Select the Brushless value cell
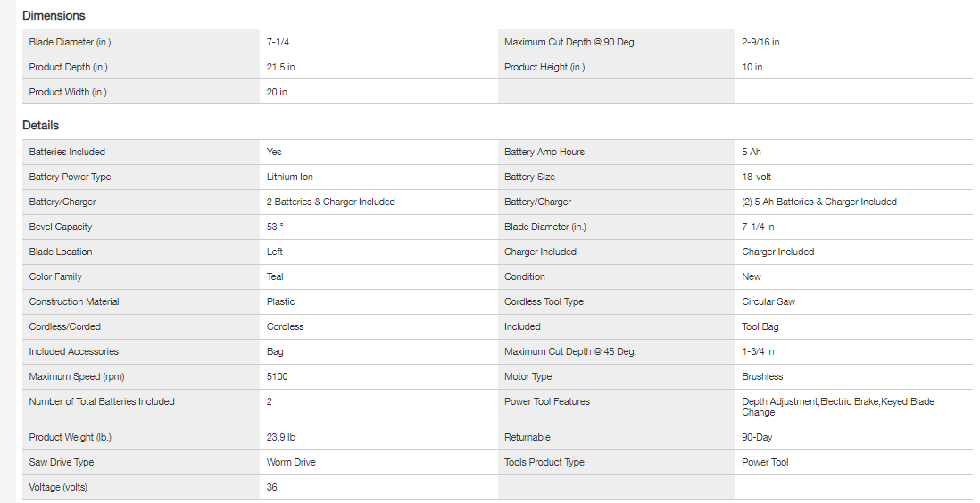The width and height of the screenshot is (980, 503). [x=762, y=376]
